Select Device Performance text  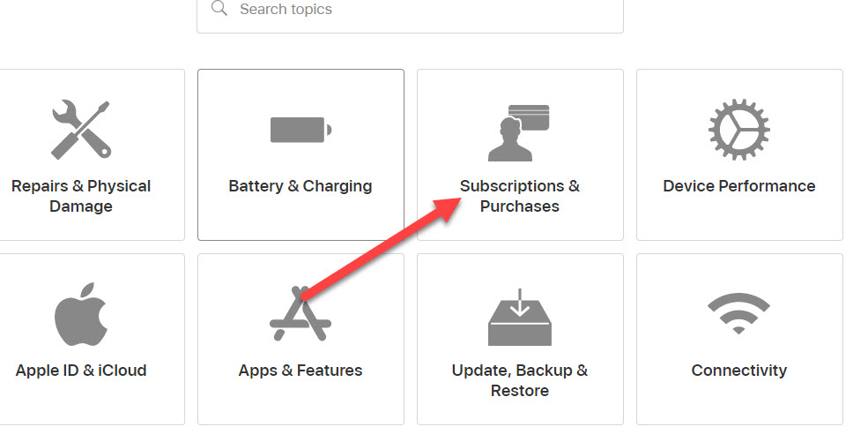pos(739,186)
